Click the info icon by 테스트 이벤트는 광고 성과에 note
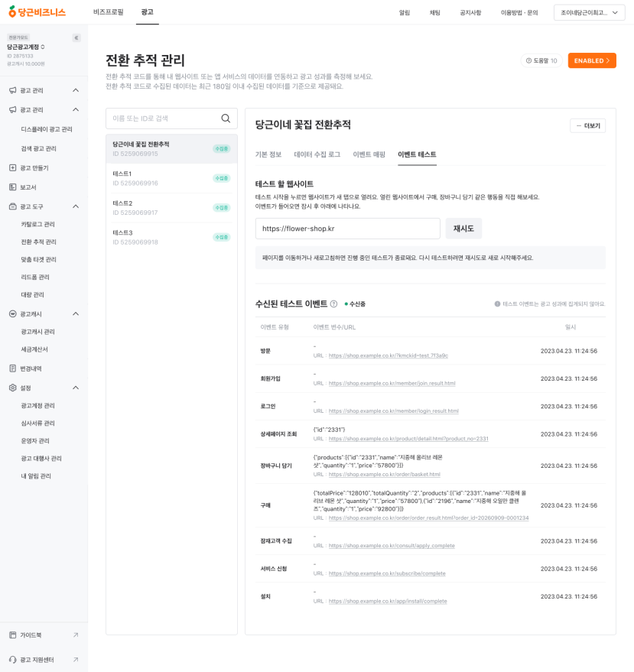Image resolution: width=634 pixels, height=672 pixels. 497,304
